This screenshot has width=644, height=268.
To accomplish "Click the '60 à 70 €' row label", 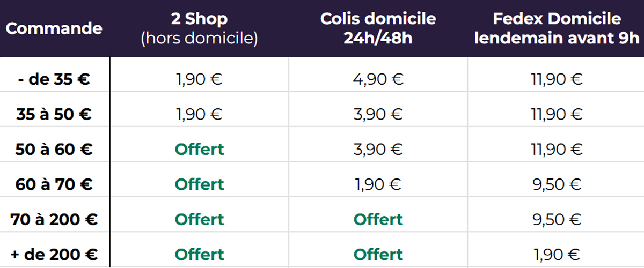I will 54,184.
